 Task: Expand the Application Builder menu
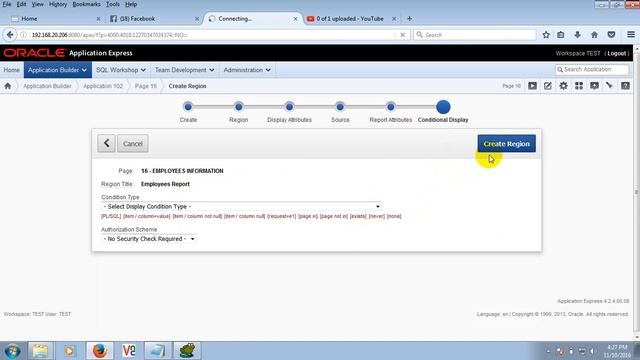(x=58, y=70)
